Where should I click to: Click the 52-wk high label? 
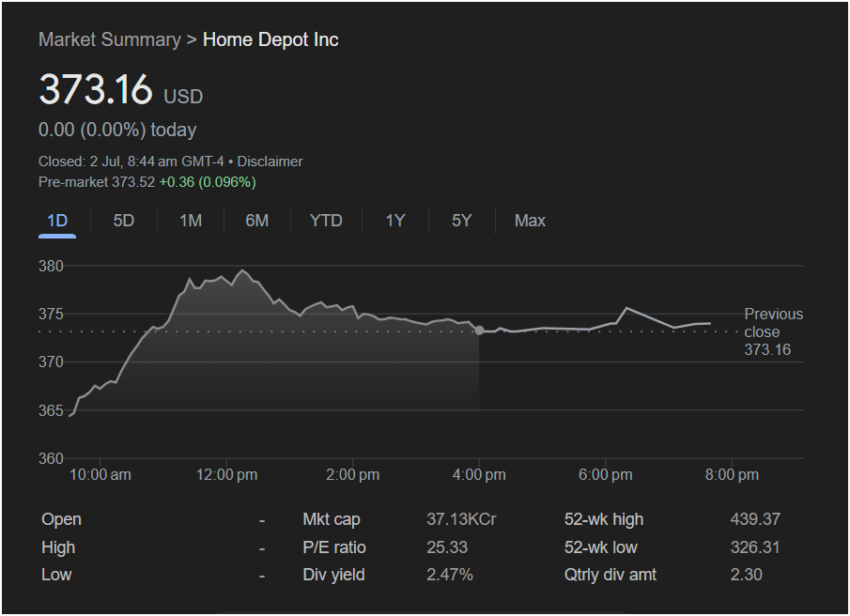tap(604, 519)
